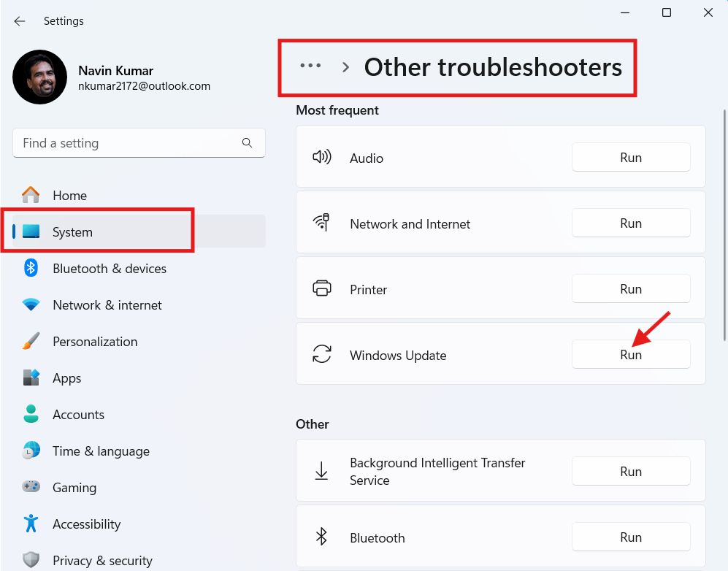Go back using the back arrow
The height and width of the screenshot is (571, 728).
[20, 21]
